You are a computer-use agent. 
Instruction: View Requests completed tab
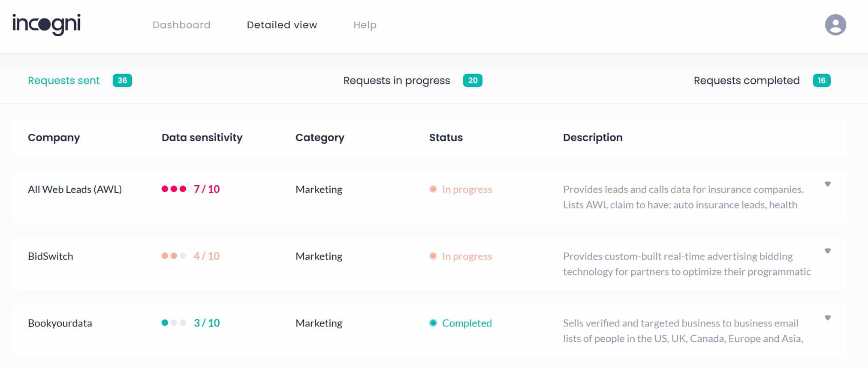(x=746, y=81)
